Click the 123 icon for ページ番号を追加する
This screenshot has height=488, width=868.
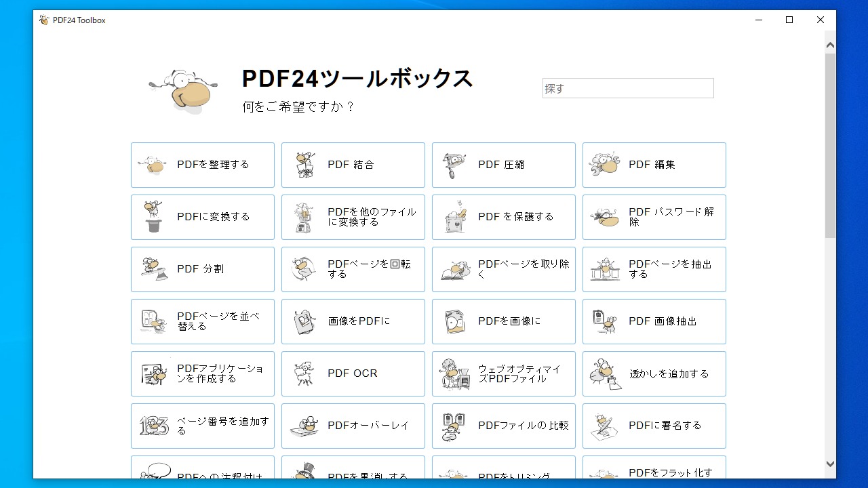pos(154,426)
